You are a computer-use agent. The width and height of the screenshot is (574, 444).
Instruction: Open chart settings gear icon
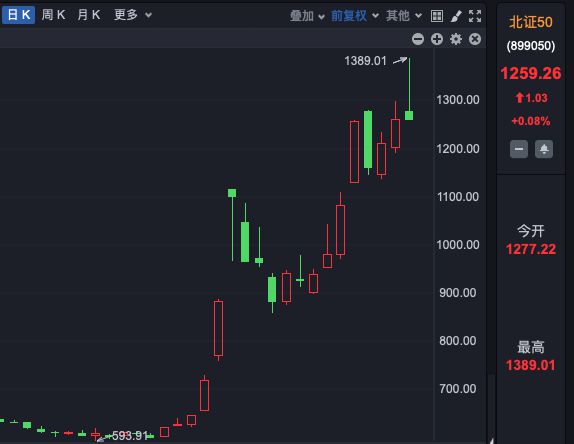click(x=456, y=39)
